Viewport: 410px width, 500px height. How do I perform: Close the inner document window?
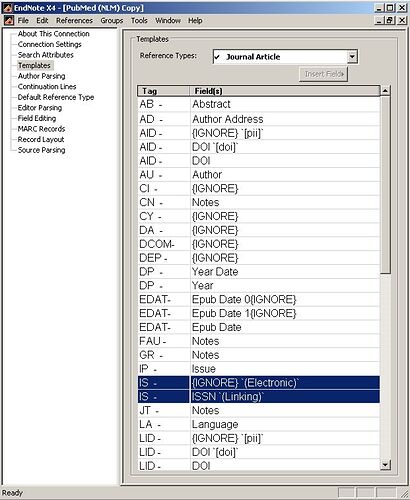pos(402,20)
